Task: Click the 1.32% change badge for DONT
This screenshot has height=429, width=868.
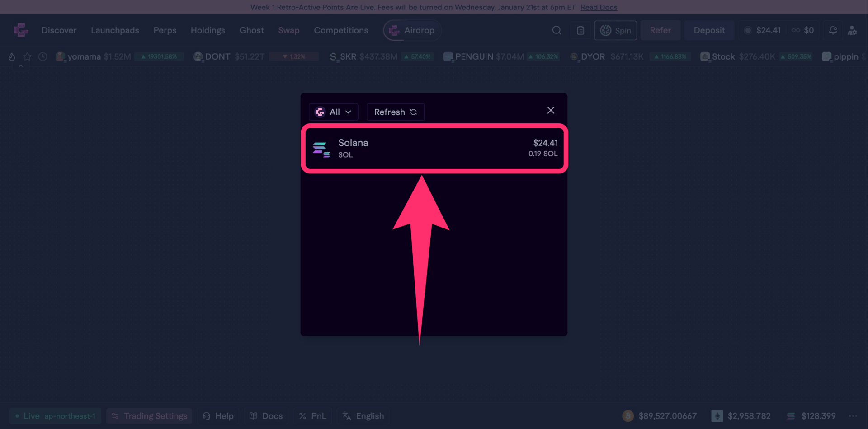Action: click(x=294, y=56)
